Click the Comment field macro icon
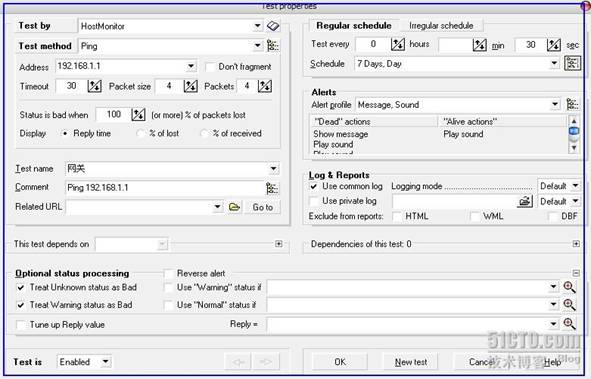Screen dimensions: 591x379 coord(272,188)
